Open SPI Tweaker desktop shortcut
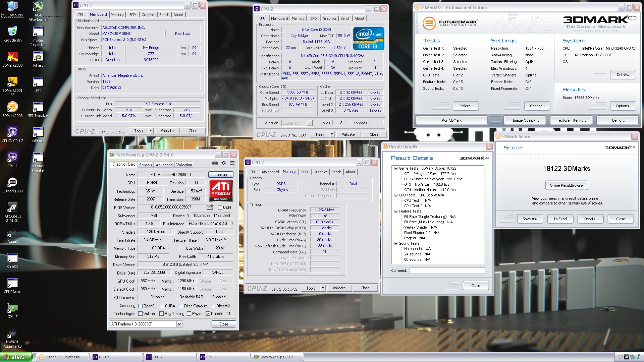 tap(38, 109)
